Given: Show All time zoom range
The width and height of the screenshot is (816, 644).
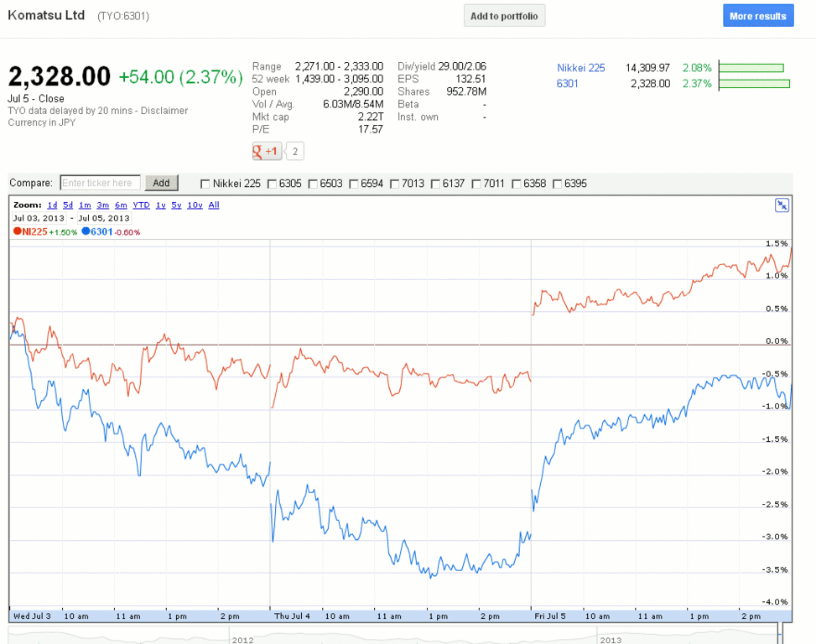Looking at the screenshot, I should tap(214, 205).
